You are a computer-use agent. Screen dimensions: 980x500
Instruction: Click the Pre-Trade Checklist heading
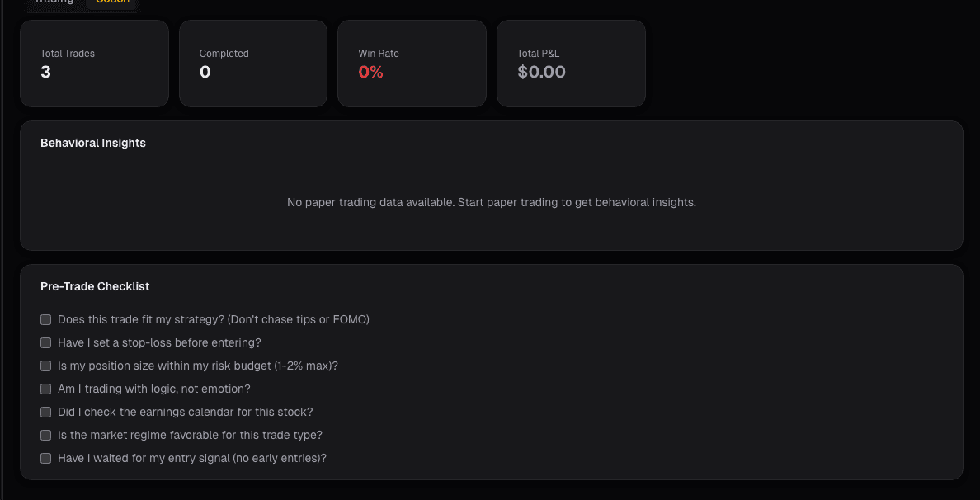click(95, 286)
